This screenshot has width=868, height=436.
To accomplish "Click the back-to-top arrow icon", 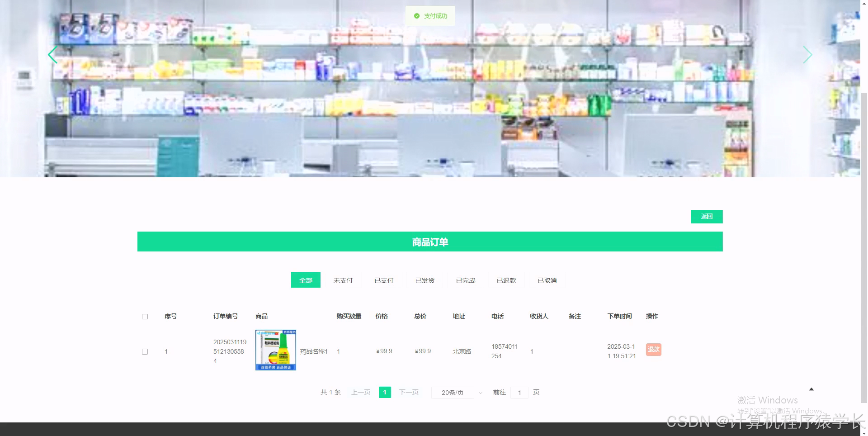I will pos(811,389).
